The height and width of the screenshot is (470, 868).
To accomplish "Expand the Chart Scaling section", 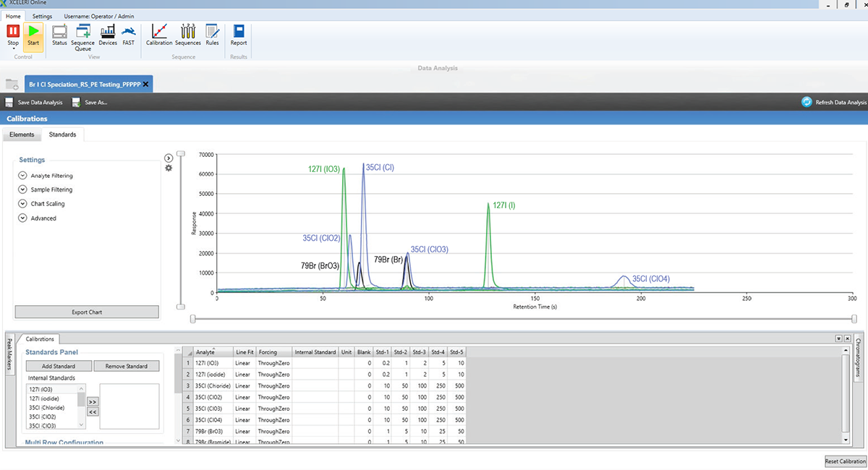I will point(23,204).
